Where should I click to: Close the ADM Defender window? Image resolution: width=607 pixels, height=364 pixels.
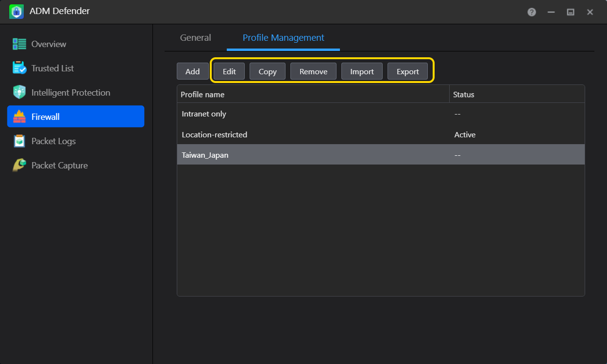[590, 12]
